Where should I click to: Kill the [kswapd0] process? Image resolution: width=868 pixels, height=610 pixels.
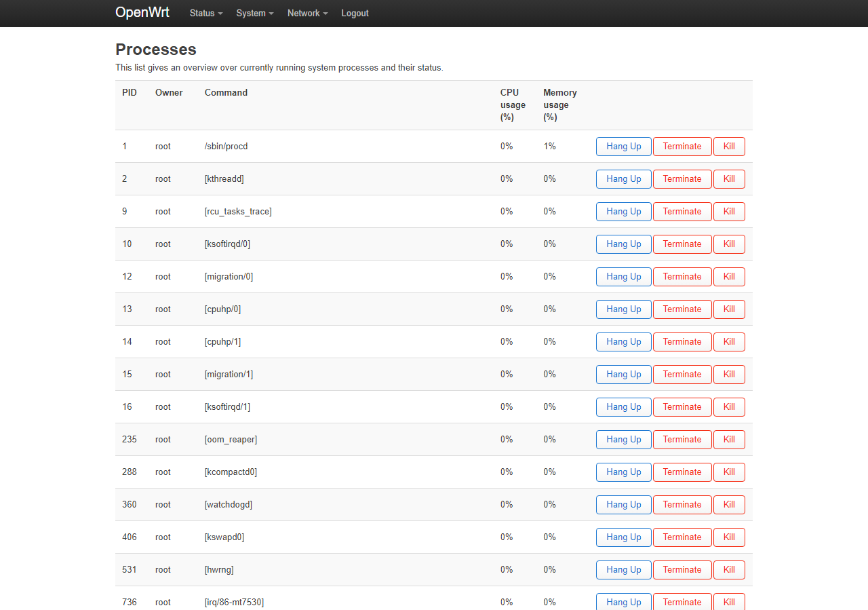pyautogui.click(x=729, y=537)
